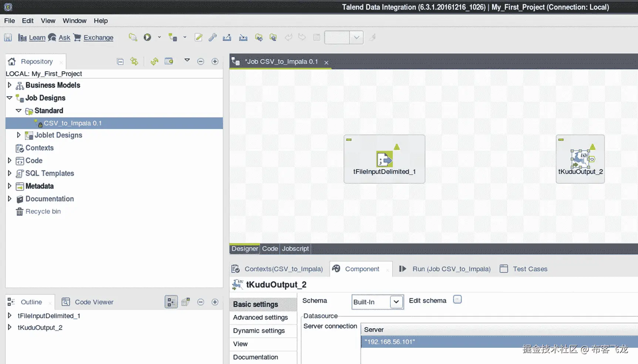This screenshot has width=638, height=364.
Task: Open the Edit menu
Action: pos(28,21)
